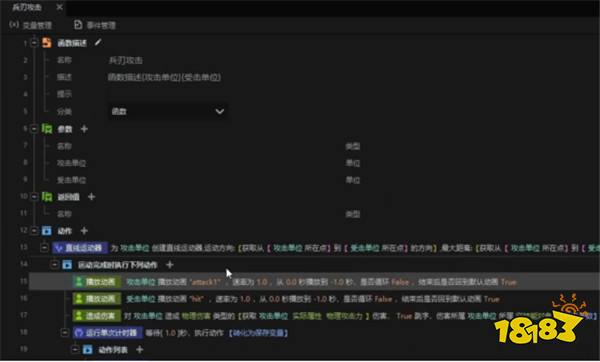600x362 pixels.
Task: Click the 转化为保存变量 link on line 18
Action: coord(258,333)
